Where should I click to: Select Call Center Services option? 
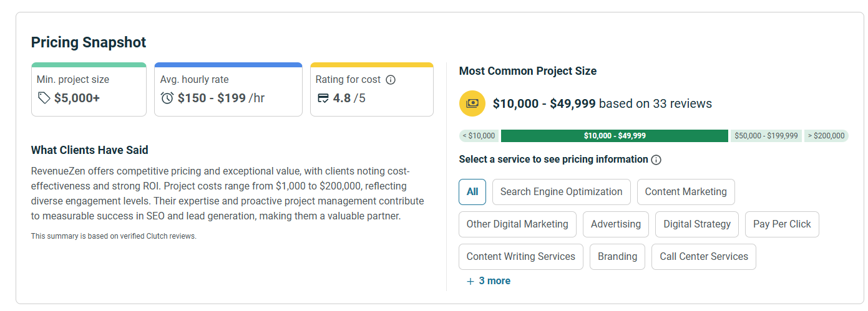pos(704,257)
